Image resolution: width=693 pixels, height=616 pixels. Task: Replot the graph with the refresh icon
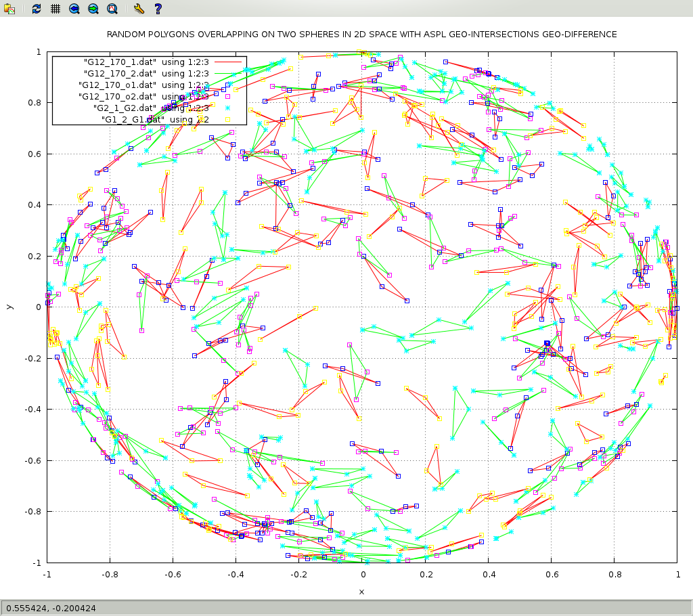(37, 9)
